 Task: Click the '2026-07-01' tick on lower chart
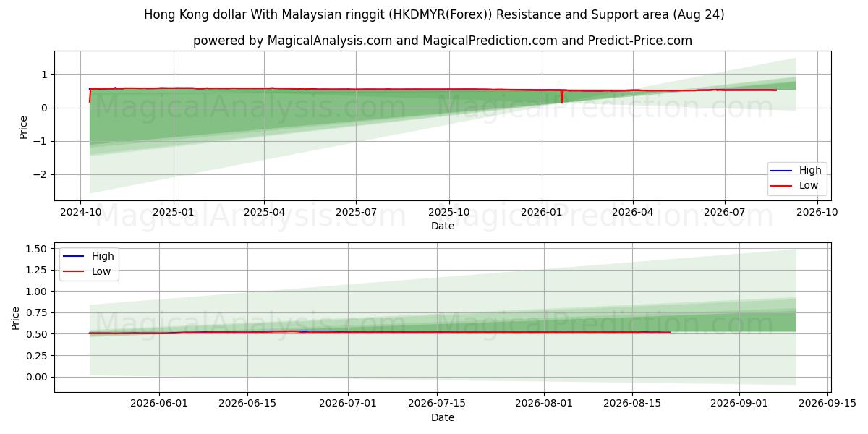349,404
